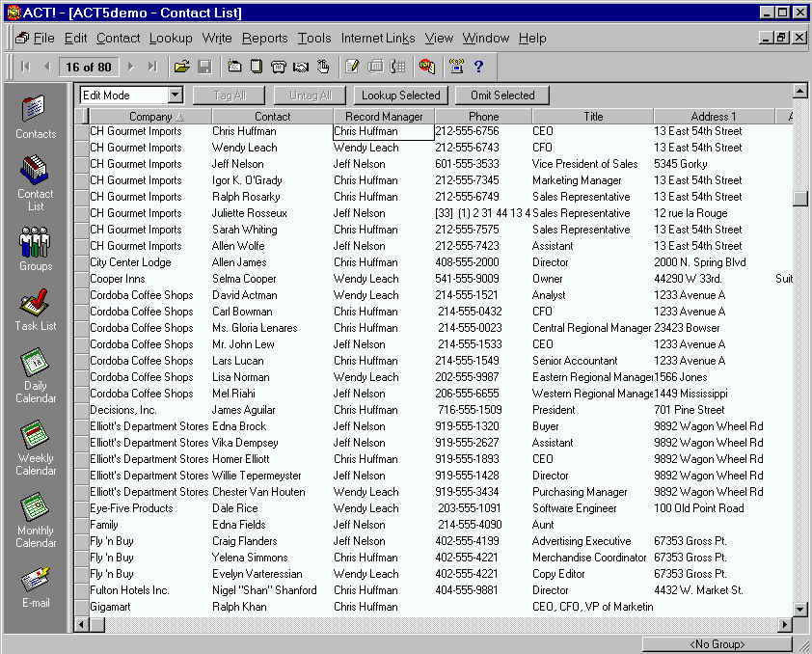Open the Tools menu
812x654 pixels.
tap(314, 39)
